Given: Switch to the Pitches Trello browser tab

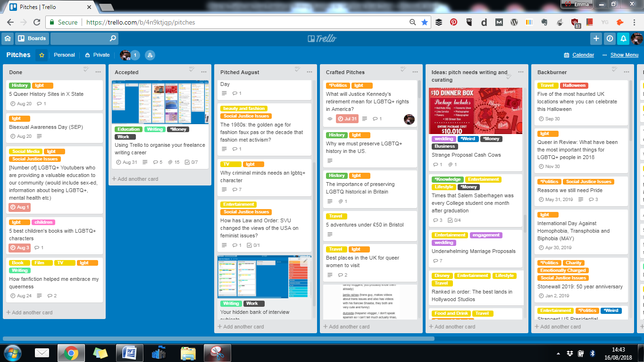Looking at the screenshot, I should [x=38, y=7].
